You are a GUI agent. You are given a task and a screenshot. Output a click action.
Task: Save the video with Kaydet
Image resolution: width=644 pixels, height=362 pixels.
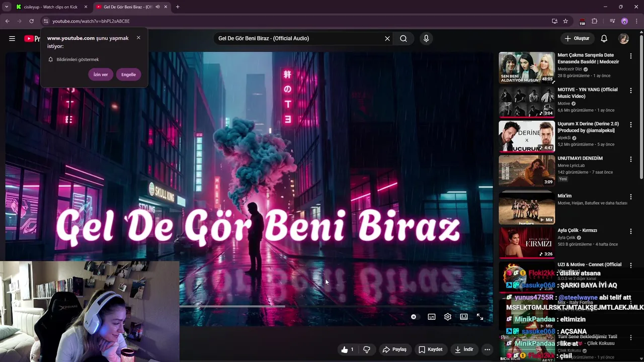[431, 349]
